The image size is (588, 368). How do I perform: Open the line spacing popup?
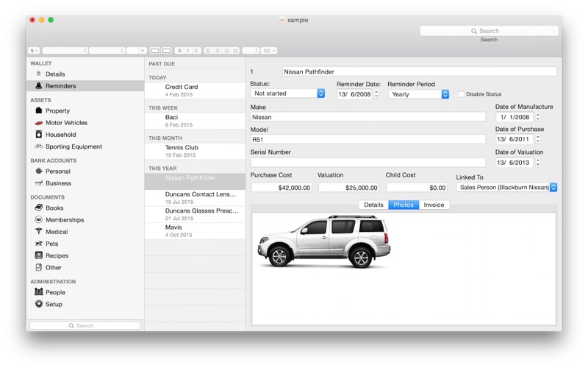click(x=251, y=51)
